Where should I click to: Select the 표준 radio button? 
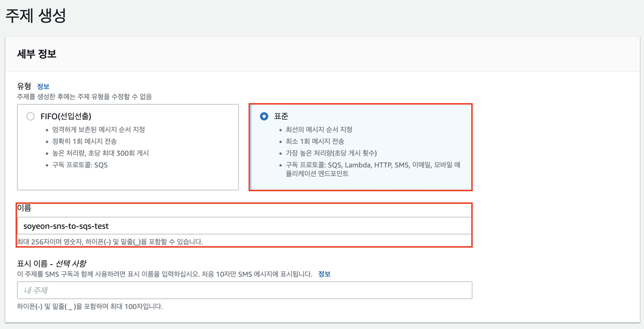coord(264,116)
